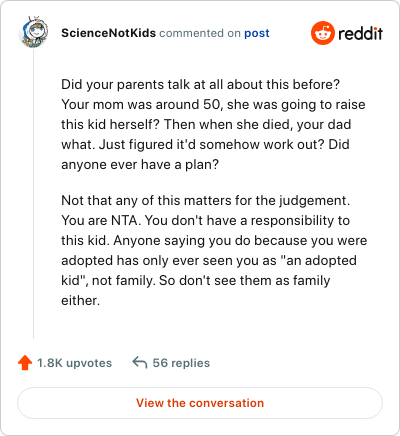Click the reddit wordmark text
This screenshot has height=436, width=400.
[x=360, y=33]
